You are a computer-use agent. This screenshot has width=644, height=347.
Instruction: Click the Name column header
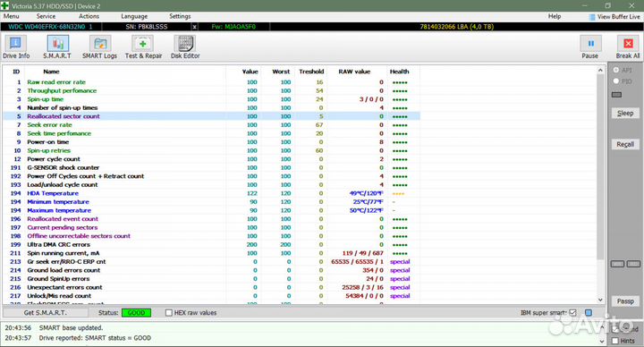[x=51, y=72]
